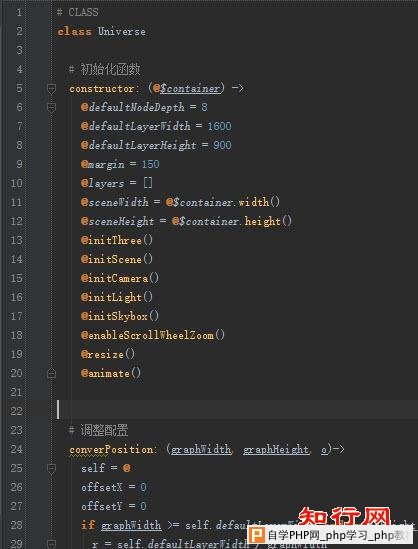Screen dimensions: 418x549
Task: Click the graphHeight parameter on line 24
Action: (276, 449)
